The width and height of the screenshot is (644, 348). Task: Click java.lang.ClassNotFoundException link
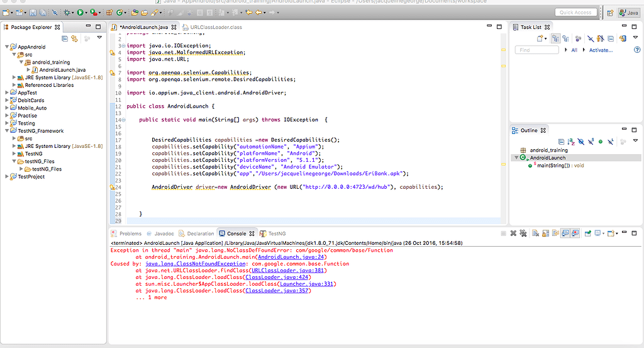click(x=196, y=264)
